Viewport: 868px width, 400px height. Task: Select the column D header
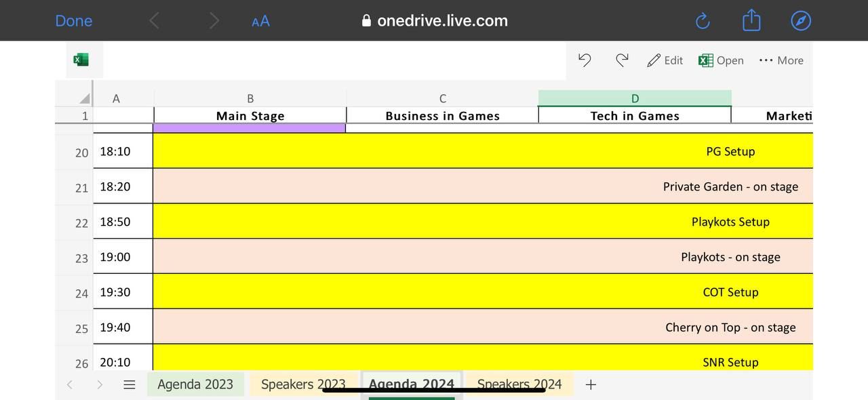coord(635,98)
